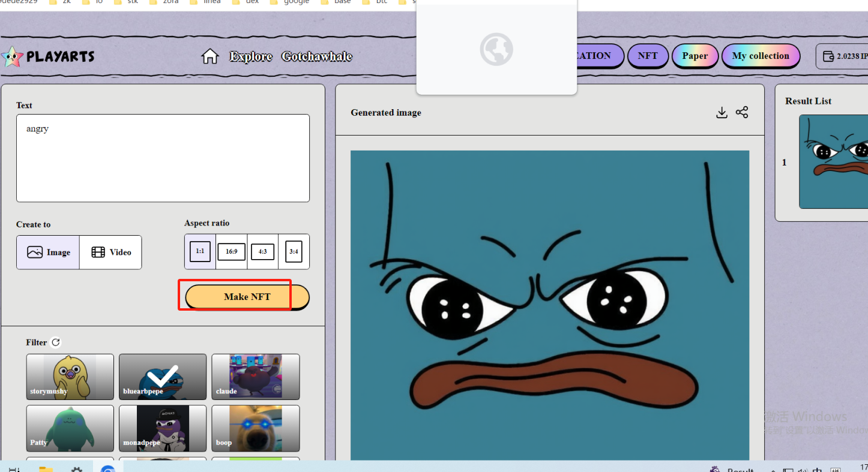Set aspect ratio to 3:4
This screenshot has width=868, height=472.
[294, 252]
